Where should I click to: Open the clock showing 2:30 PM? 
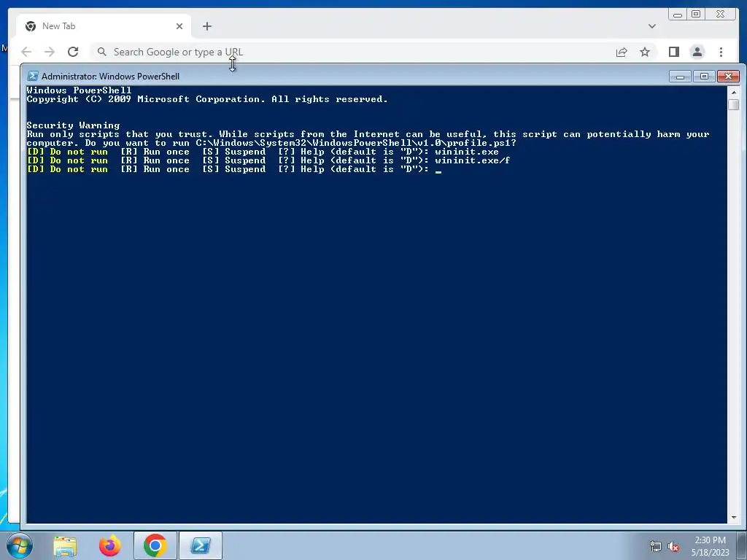710,546
